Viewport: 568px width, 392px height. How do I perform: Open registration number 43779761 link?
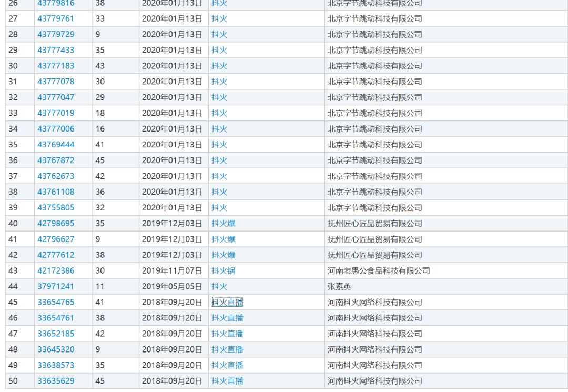point(56,18)
